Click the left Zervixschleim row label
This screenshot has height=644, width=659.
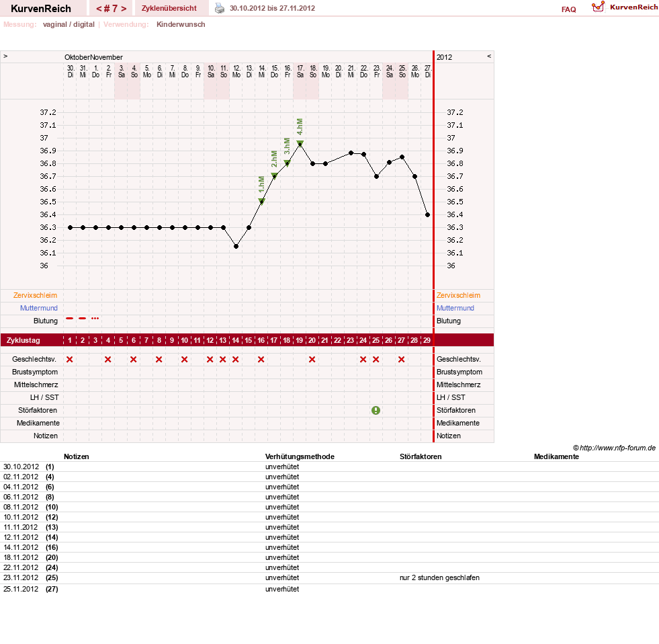coord(35,295)
